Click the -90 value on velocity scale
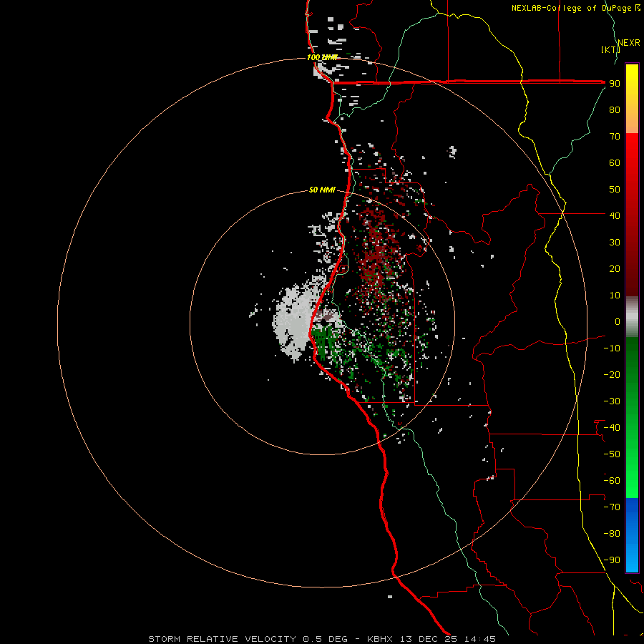 click(x=612, y=560)
